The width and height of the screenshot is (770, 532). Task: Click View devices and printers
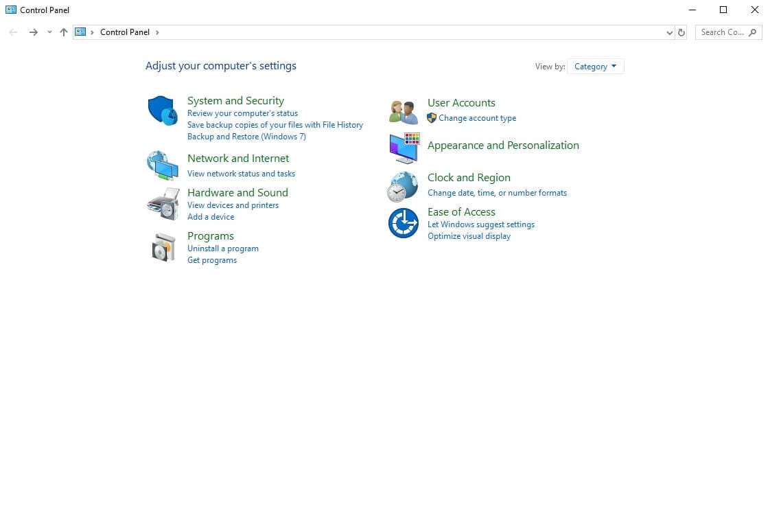tap(233, 205)
